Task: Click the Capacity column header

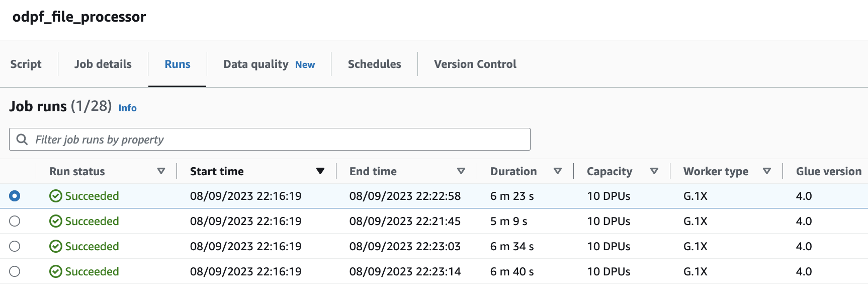Action: 610,172
